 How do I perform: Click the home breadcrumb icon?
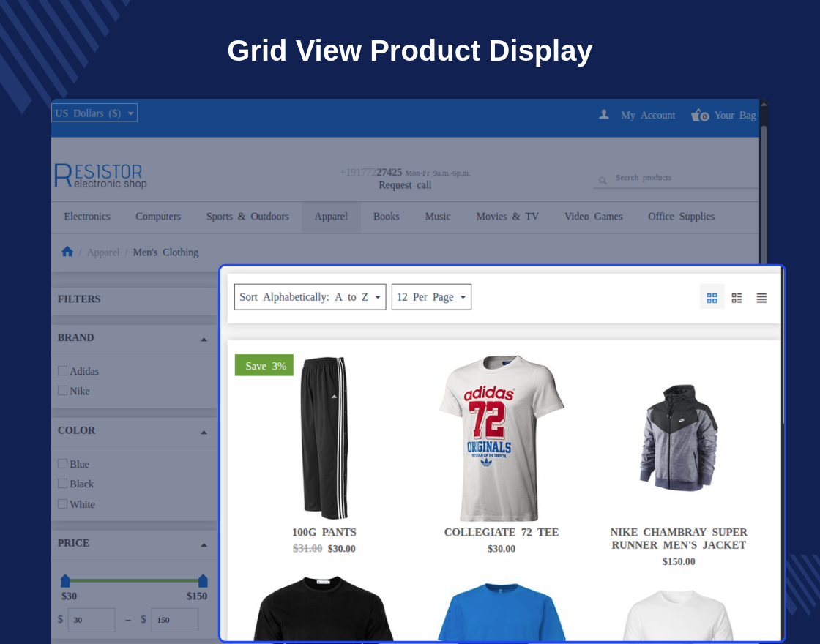[67, 252]
